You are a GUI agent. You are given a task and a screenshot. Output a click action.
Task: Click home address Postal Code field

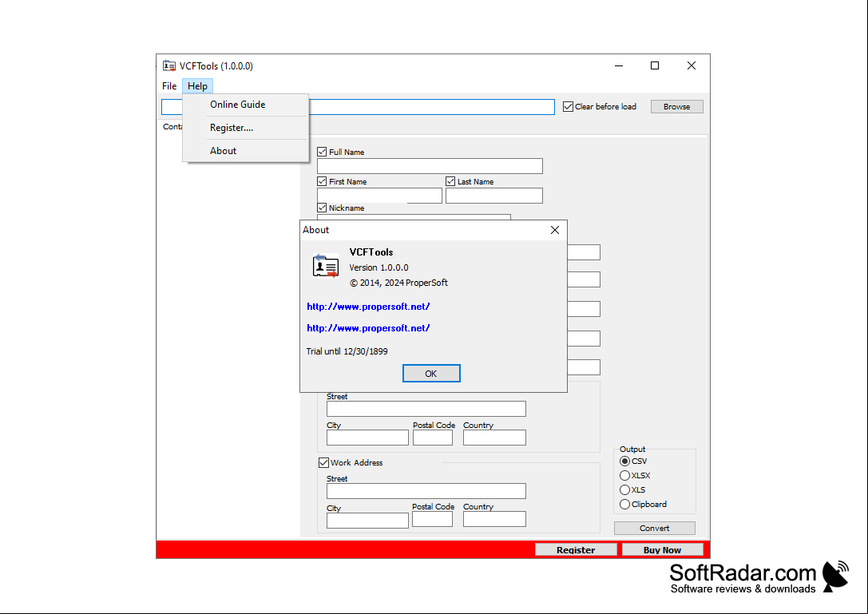coord(432,438)
